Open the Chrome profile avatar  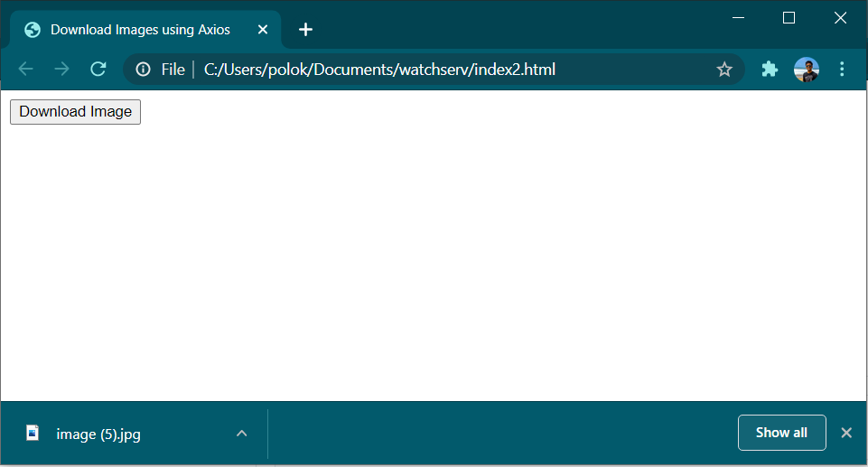coord(806,70)
